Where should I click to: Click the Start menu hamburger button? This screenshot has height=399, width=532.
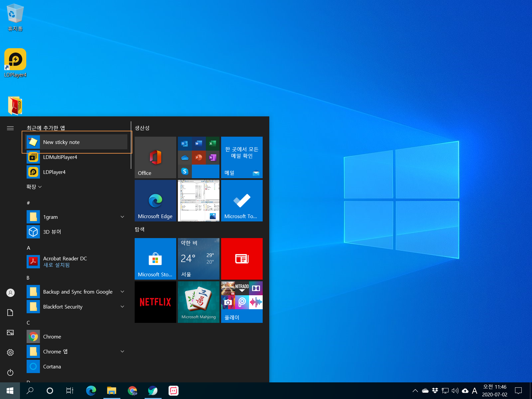(x=10, y=128)
